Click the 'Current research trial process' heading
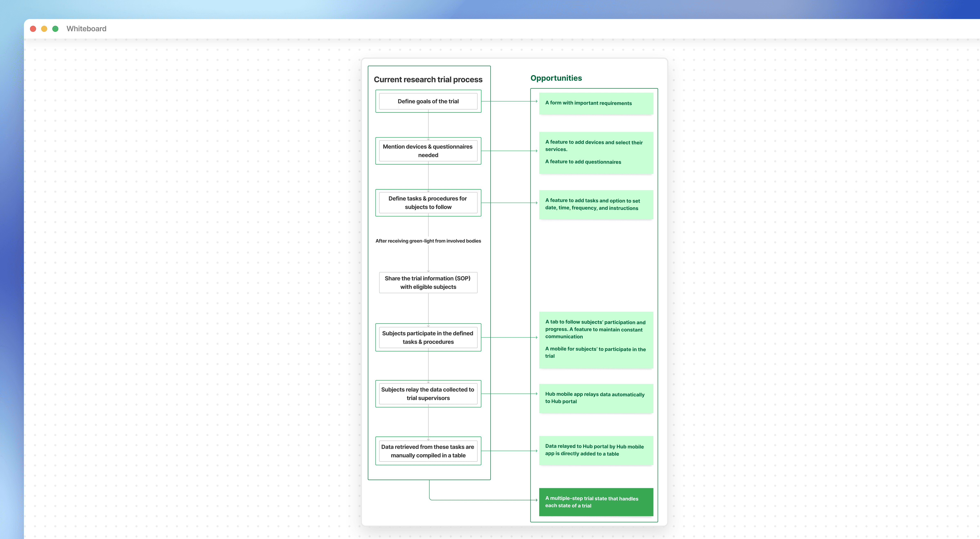The height and width of the screenshot is (539, 980). [x=428, y=79]
